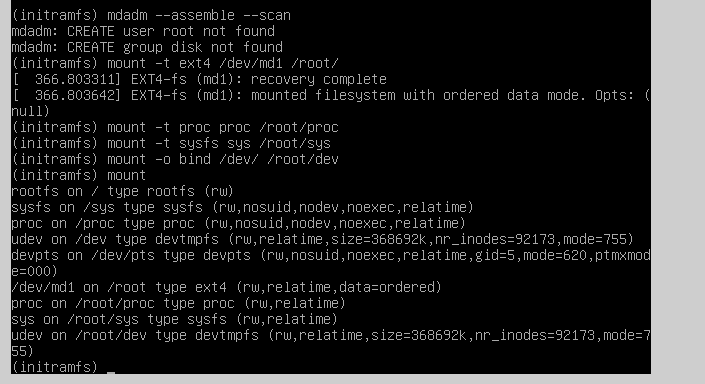Click the 'sys on /root/sys type sysfs' line

174,320
